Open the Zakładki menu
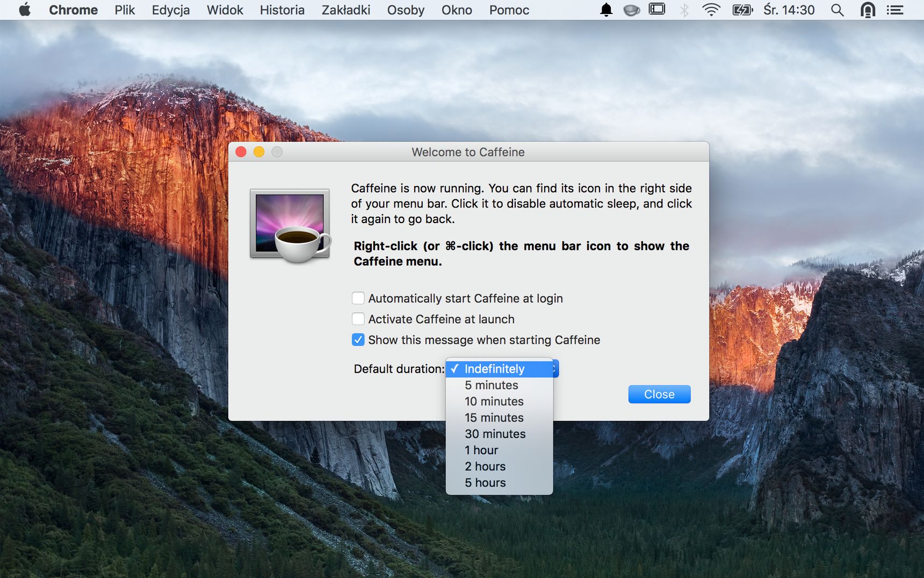Viewport: 924px width, 578px height. click(x=346, y=10)
